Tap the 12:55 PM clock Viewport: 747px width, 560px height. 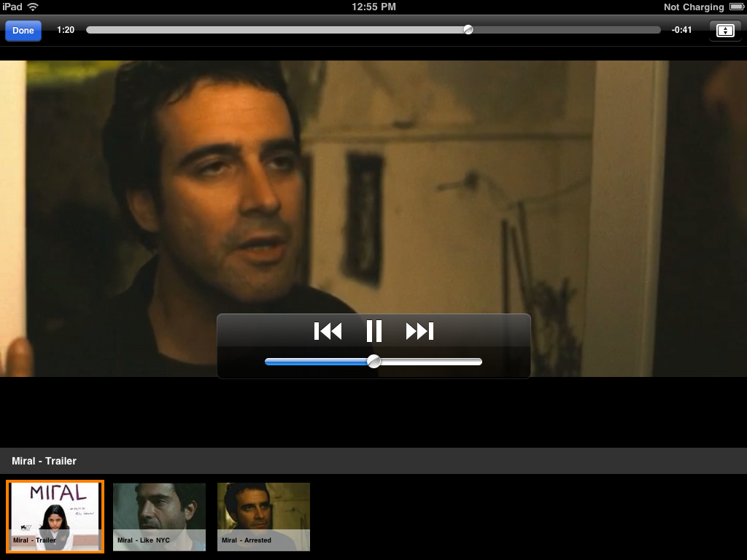coord(373,7)
